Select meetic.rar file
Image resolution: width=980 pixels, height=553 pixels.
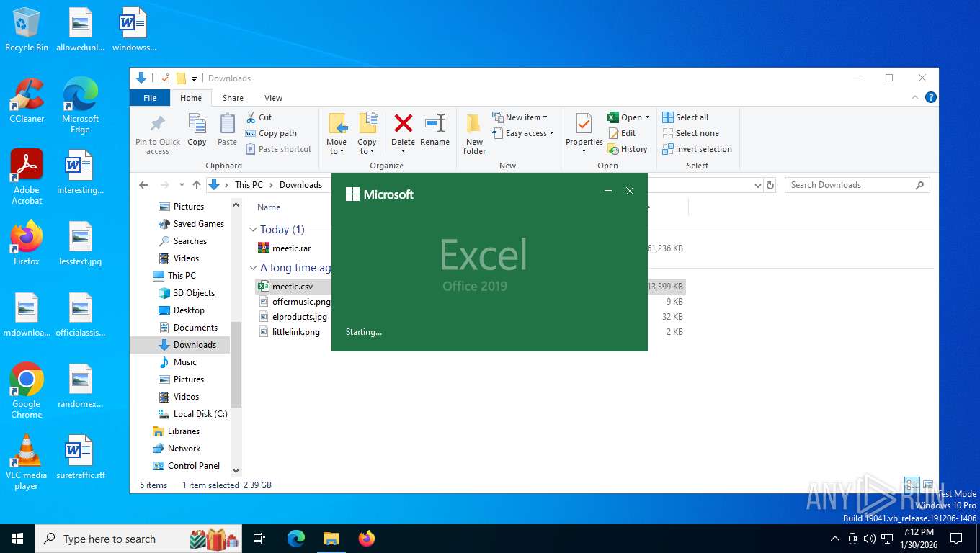pos(291,248)
